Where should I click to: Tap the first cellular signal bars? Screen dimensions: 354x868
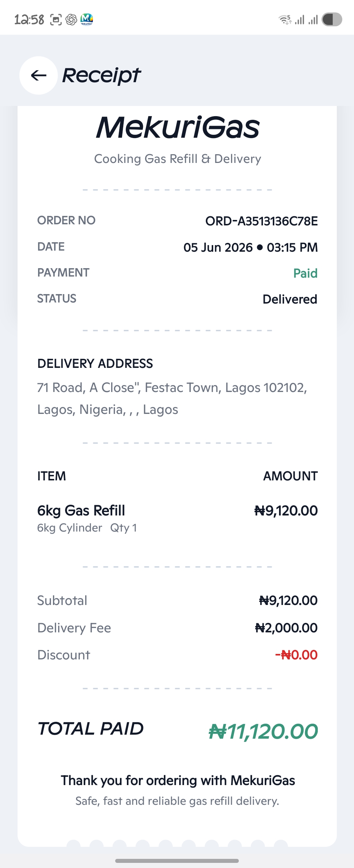tap(300, 20)
